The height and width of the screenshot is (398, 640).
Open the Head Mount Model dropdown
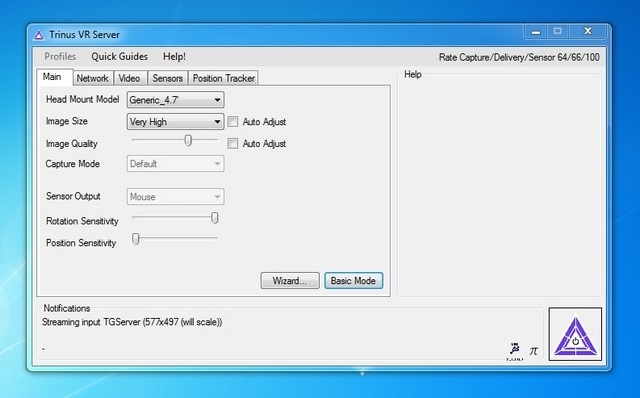pyautogui.click(x=176, y=100)
